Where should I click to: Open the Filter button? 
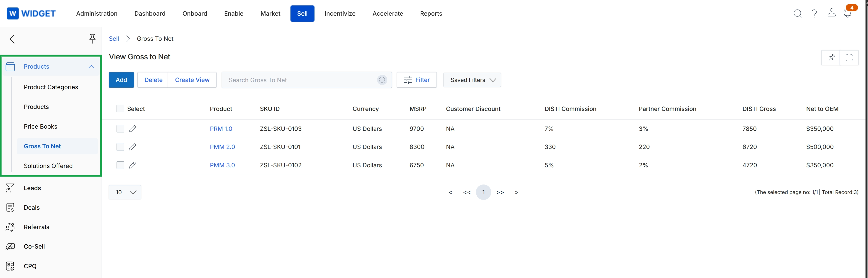click(417, 80)
